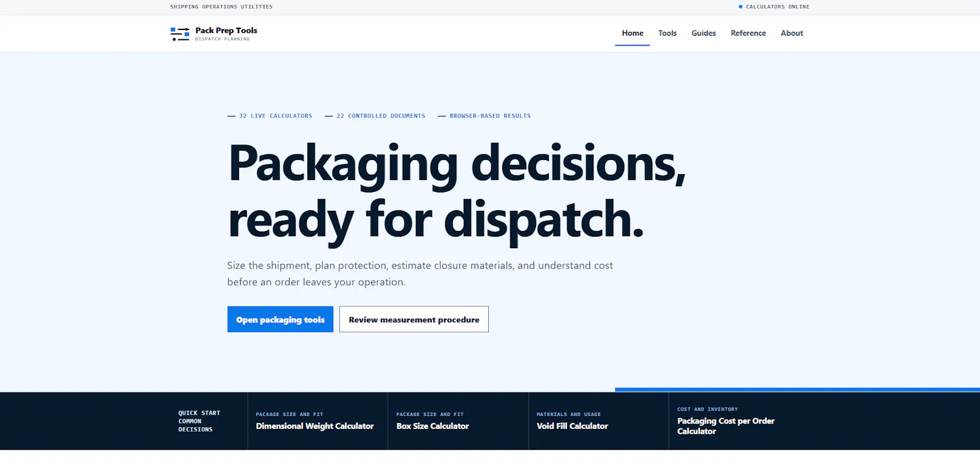Go to Guides in the navigation
The height and width of the screenshot is (467, 980).
tap(704, 33)
